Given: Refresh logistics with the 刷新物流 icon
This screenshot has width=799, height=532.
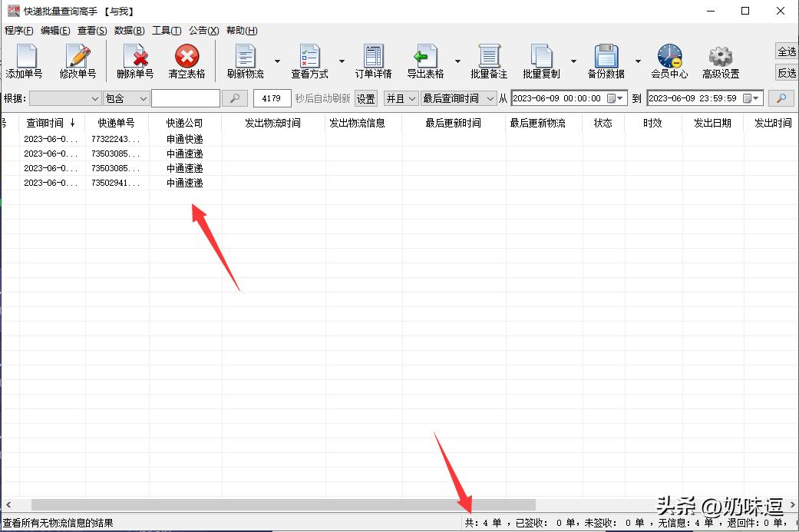Looking at the screenshot, I should click(x=246, y=61).
